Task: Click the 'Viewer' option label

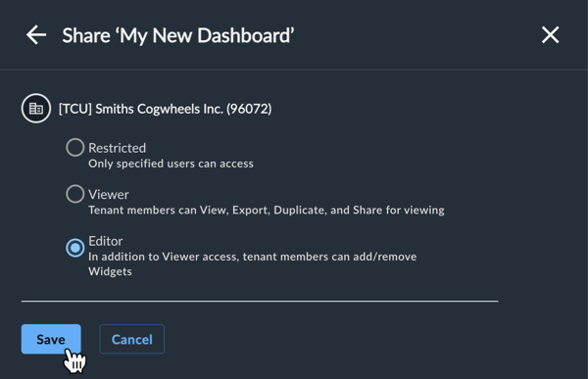Action: coord(109,195)
